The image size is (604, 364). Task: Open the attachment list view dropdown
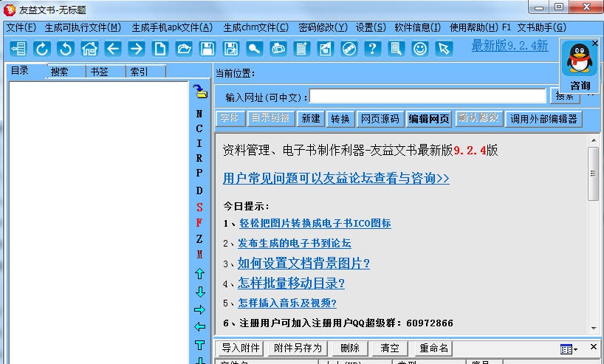[x=569, y=349]
